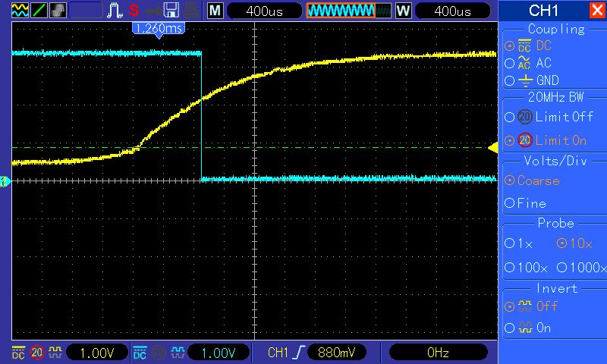Click CH2 cyan invert status icon
Image resolution: width=607 pixels, height=364 pixels.
[x=178, y=353]
